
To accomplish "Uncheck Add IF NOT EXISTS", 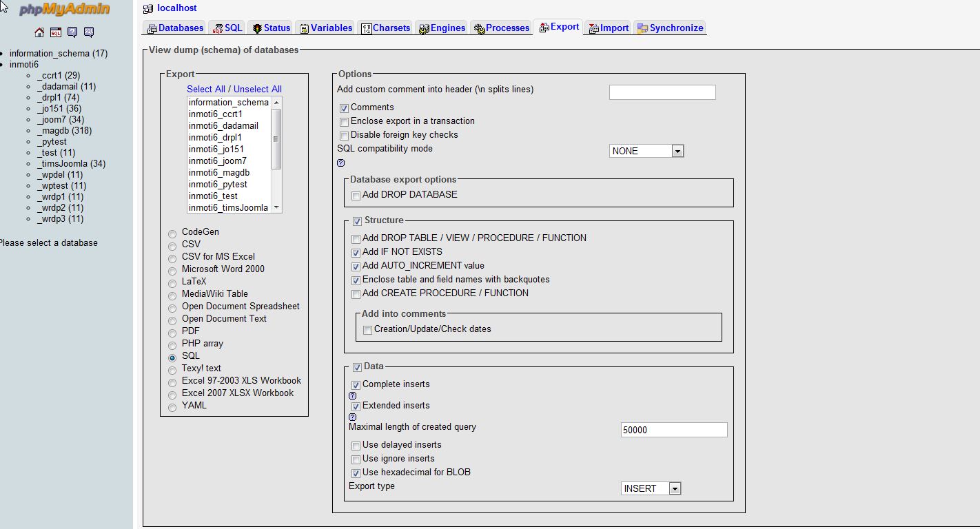I will [356, 253].
